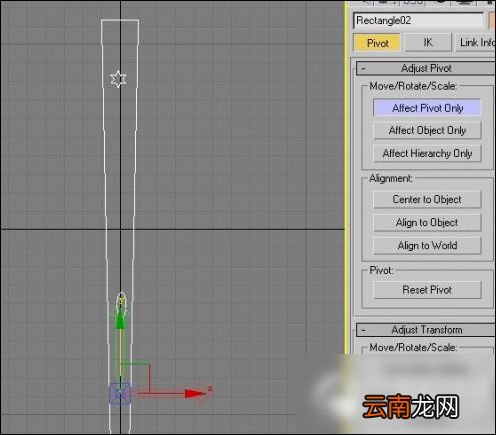This screenshot has height=435, width=496.
Task: Click the Reset Pivot button
Action: 427,290
